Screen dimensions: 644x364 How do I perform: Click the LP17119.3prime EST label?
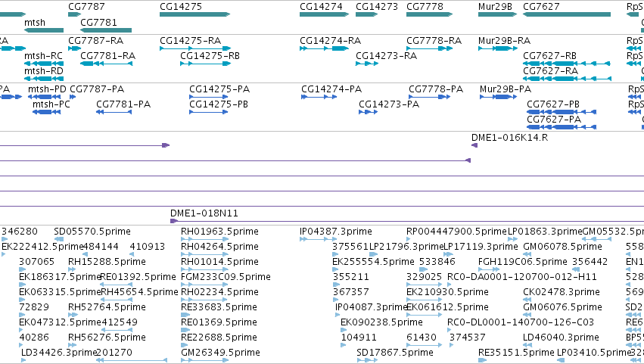pos(481,247)
